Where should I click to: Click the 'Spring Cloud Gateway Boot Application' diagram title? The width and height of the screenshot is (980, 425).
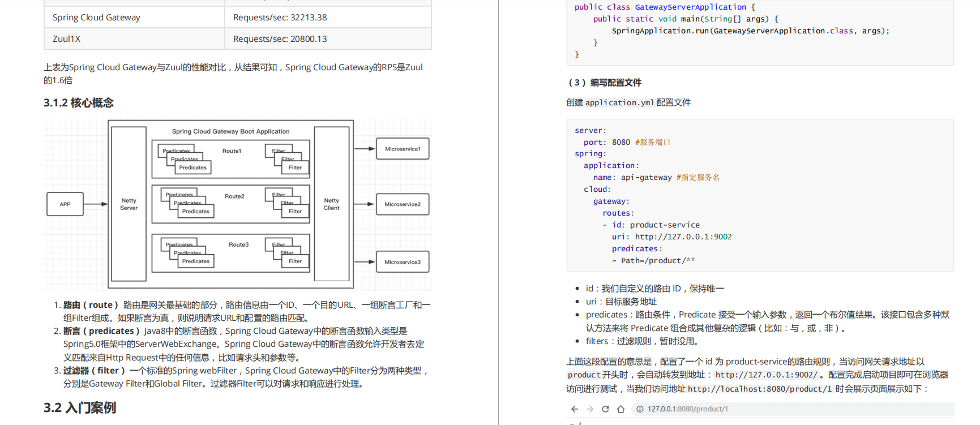pos(230,131)
